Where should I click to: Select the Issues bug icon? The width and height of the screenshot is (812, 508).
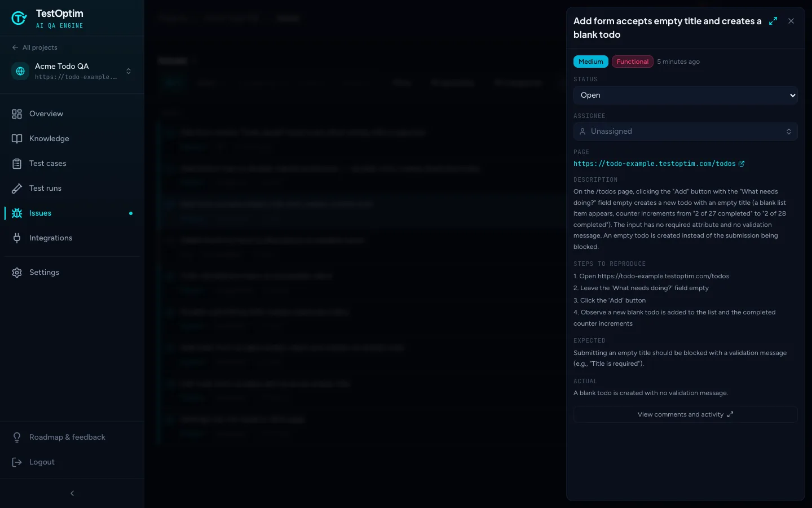point(17,213)
